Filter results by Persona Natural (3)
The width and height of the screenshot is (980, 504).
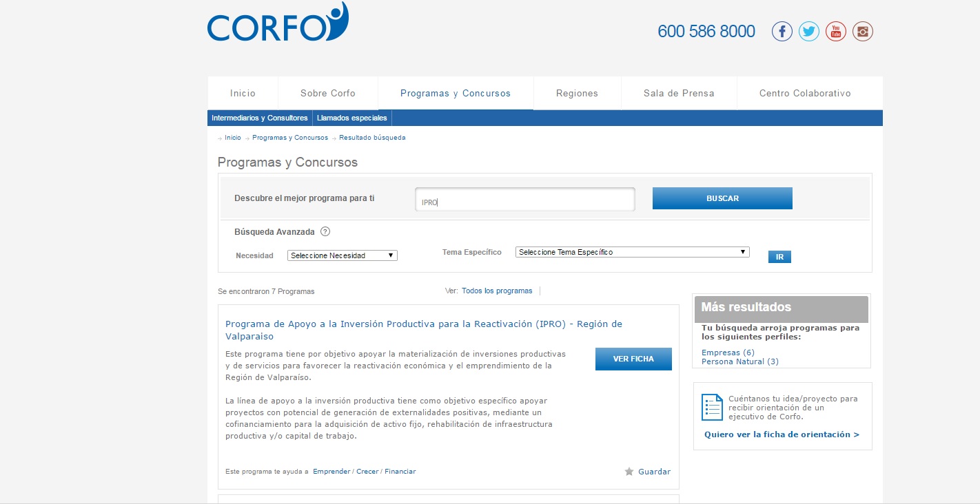pyautogui.click(x=740, y=361)
